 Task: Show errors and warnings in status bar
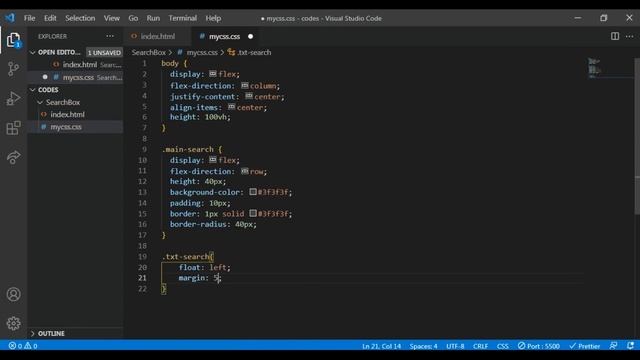23,346
